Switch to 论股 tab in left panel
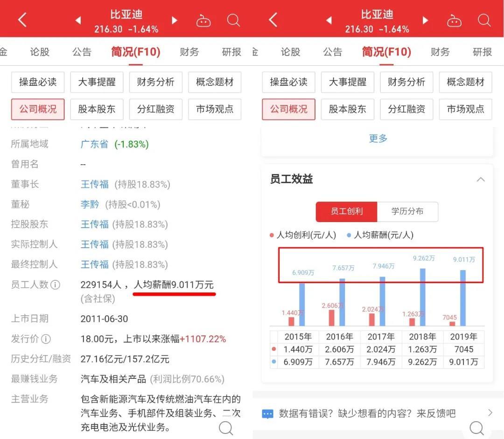This screenshot has height=439, width=504. [x=40, y=52]
